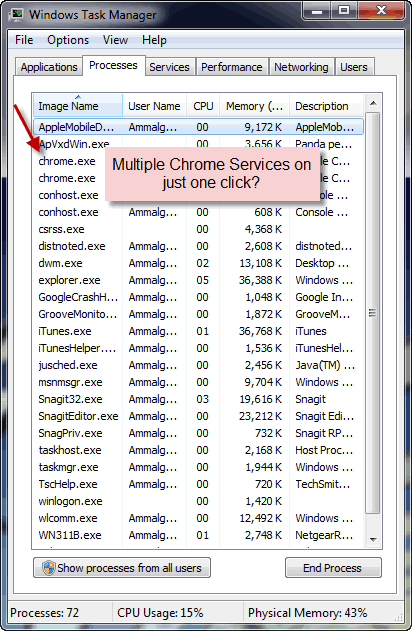This screenshot has width=412, height=631.
Task: Sort by Description column header
Action: coord(326,105)
